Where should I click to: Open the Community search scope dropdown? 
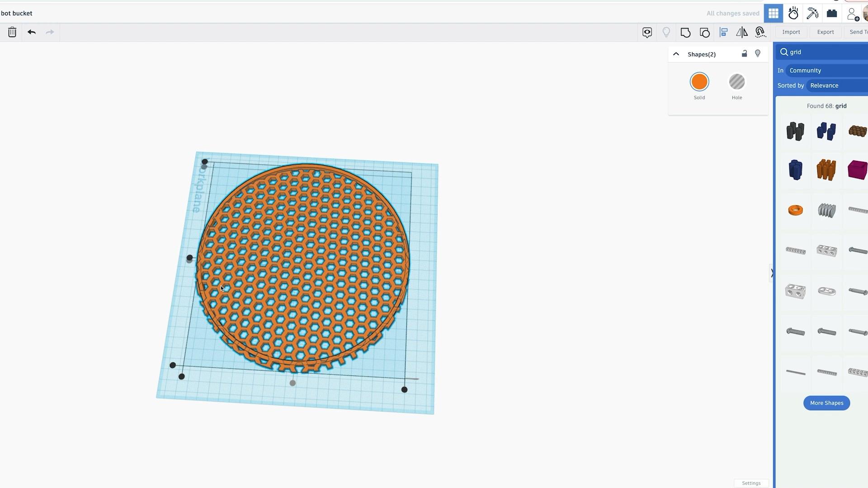tap(805, 70)
